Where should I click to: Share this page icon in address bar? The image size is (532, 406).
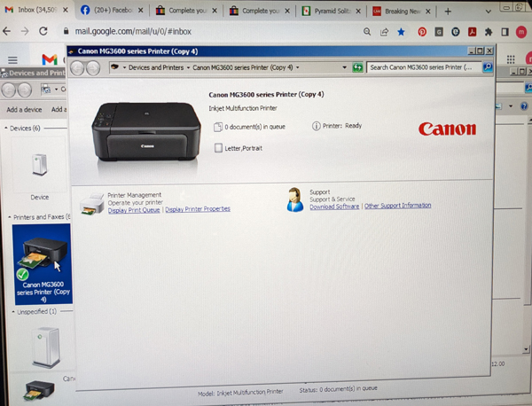click(x=384, y=32)
